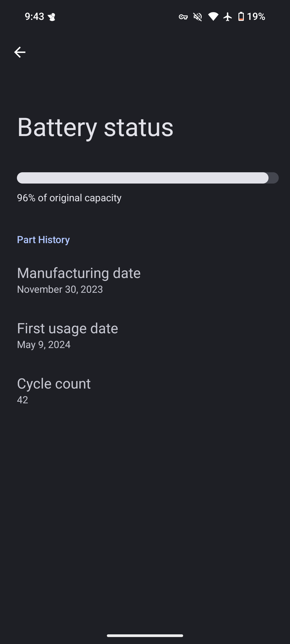The image size is (290, 644).
Task: Tap the Manufacturing date label
Action: coord(79,273)
